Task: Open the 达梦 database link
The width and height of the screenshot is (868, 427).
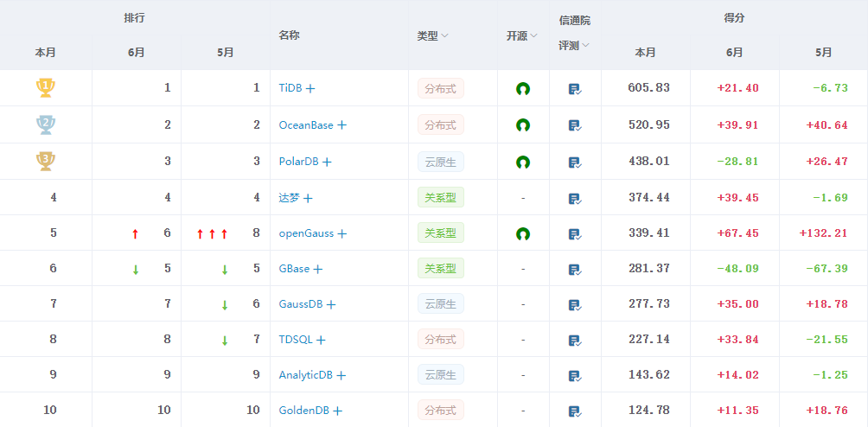Action: 289,197
